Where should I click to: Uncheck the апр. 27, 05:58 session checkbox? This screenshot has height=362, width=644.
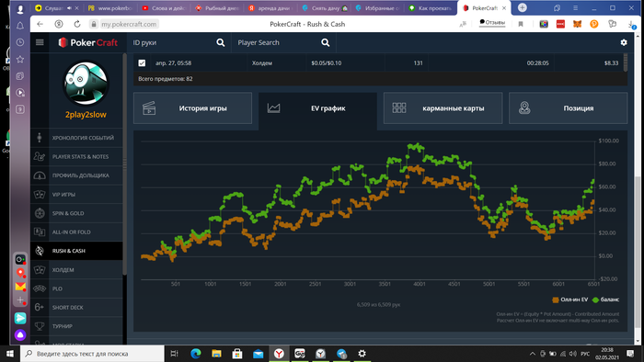[142, 63]
